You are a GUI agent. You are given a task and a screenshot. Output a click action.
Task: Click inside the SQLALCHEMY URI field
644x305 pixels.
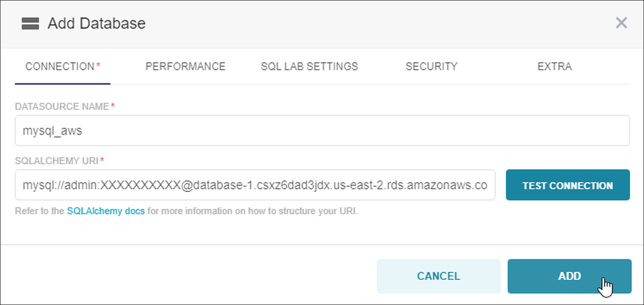tap(256, 185)
